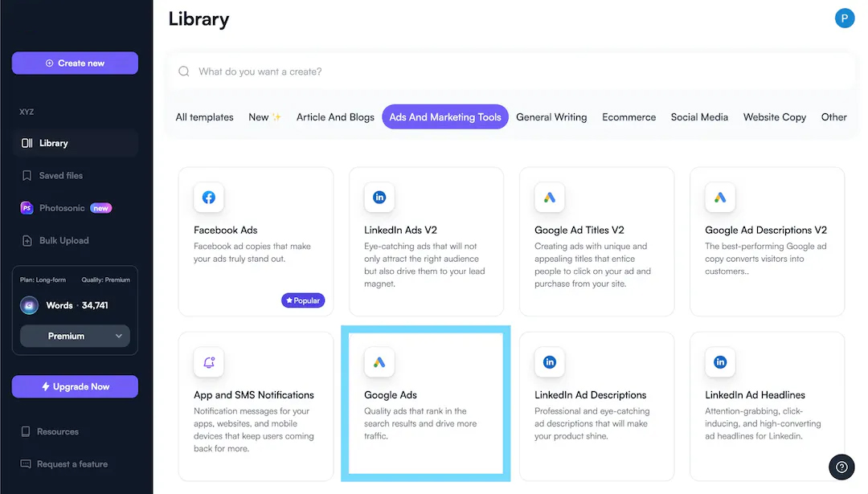Click the template search input field
This screenshot has width=868, height=494.
(x=514, y=71)
